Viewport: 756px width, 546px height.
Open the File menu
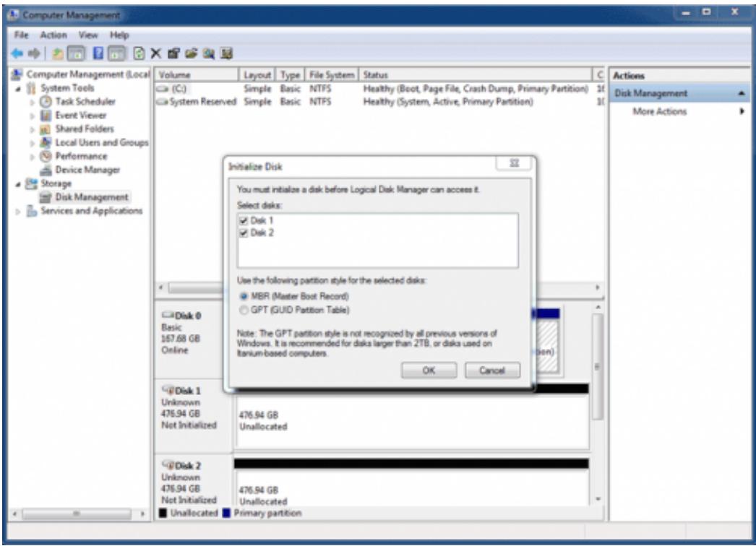(x=21, y=35)
